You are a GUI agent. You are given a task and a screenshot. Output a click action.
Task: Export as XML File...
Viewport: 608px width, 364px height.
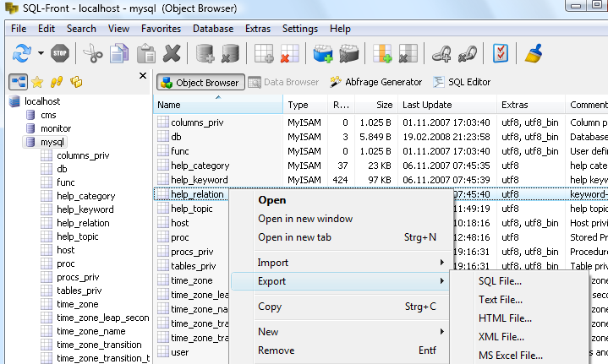[501, 337]
